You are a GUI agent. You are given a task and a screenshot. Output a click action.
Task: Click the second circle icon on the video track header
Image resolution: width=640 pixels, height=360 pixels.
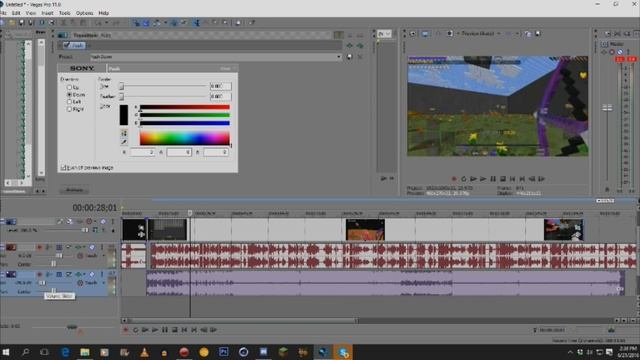(103, 221)
